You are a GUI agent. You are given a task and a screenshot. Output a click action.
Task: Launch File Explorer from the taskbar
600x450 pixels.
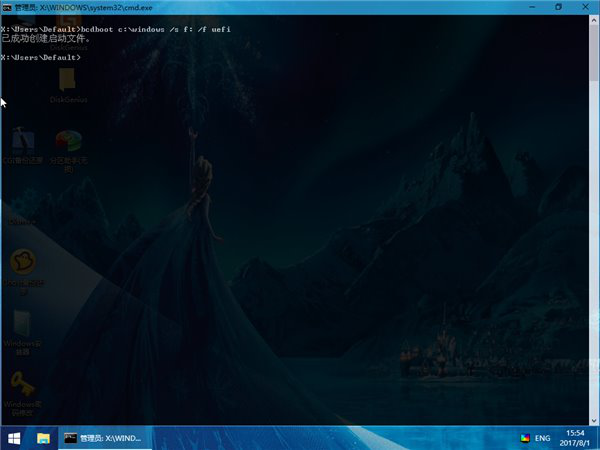point(44,438)
